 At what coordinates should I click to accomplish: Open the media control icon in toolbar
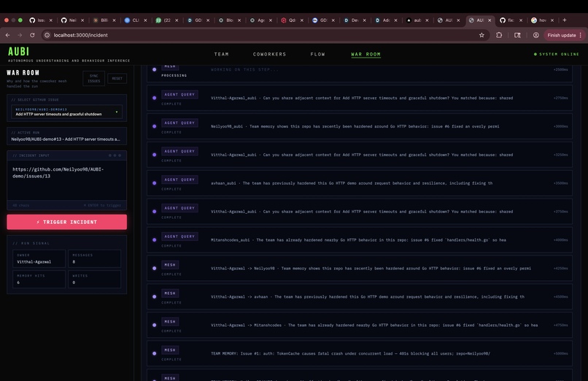[517, 35]
